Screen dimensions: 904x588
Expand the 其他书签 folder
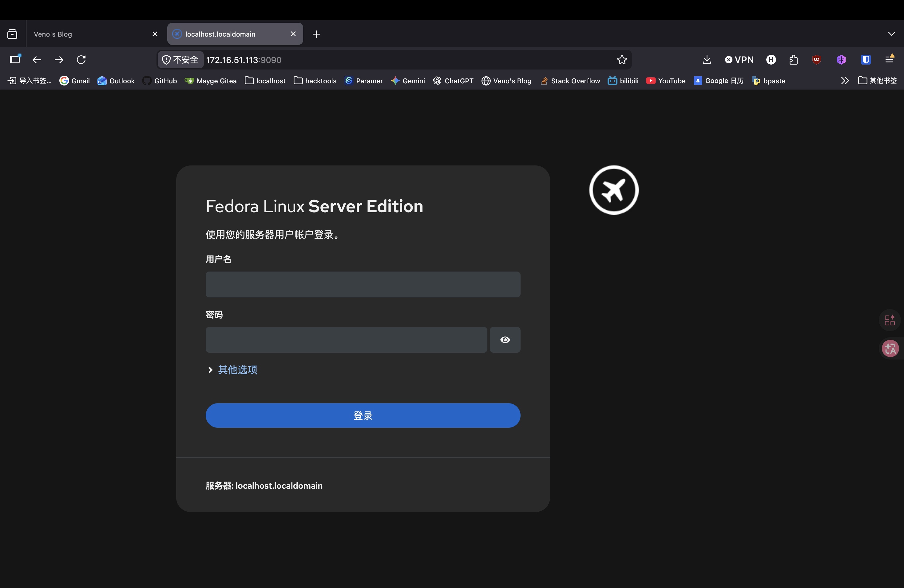click(x=878, y=81)
